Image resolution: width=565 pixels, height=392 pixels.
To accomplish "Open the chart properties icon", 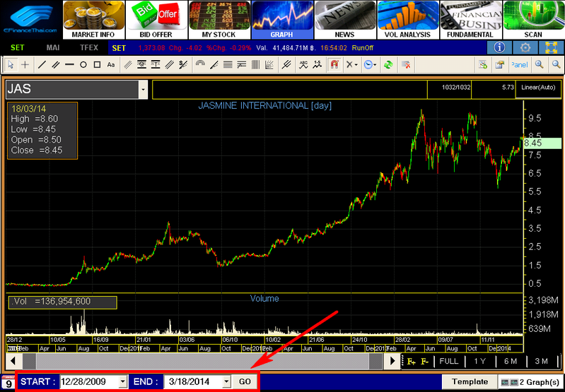I will click(x=499, y=65).
